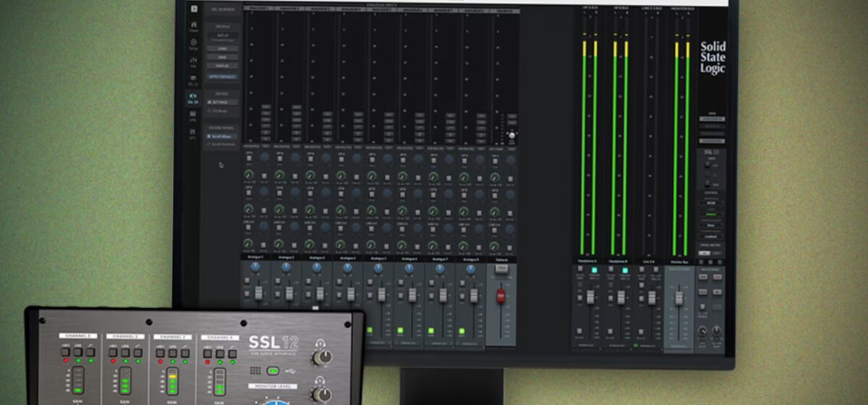
Task: Adjust the Analogue 3 blue pan knob
Action: click(317, 267)
